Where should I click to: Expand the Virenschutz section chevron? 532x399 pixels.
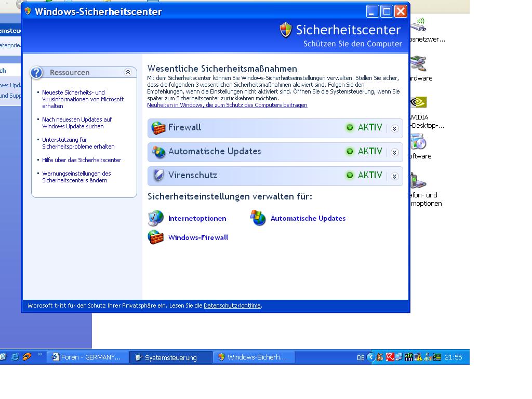click(x=394, y=176)
